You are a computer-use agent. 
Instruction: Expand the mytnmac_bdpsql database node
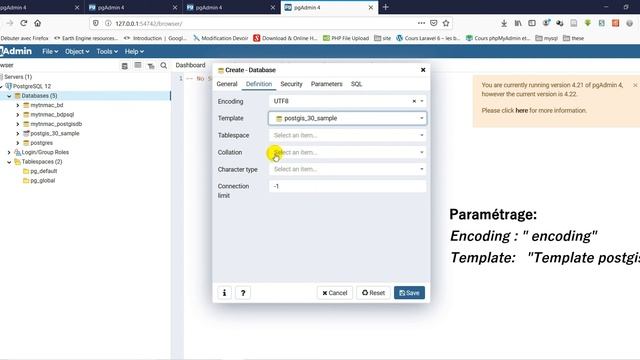[18, 115]
